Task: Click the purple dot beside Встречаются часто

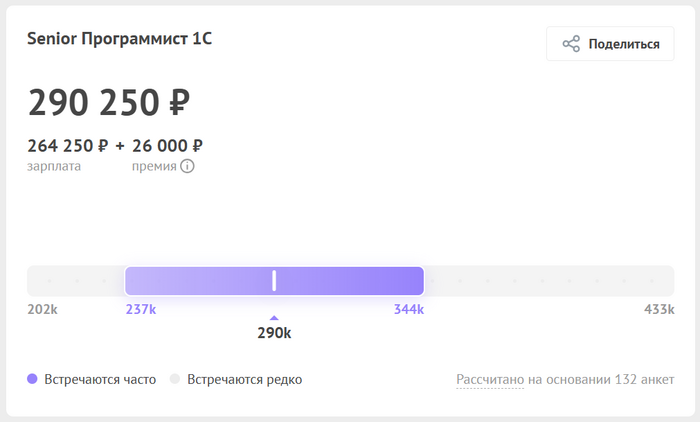Action: pos(33,379)
